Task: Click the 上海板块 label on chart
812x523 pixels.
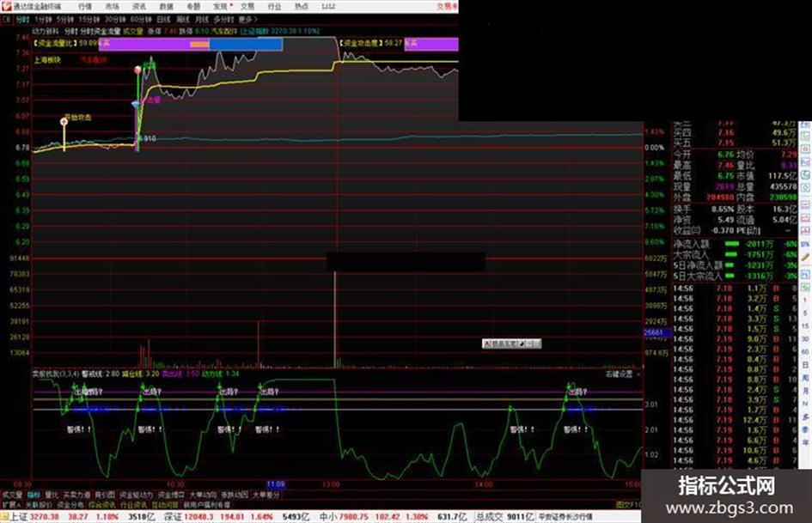Action: click(x=47, y=60)
